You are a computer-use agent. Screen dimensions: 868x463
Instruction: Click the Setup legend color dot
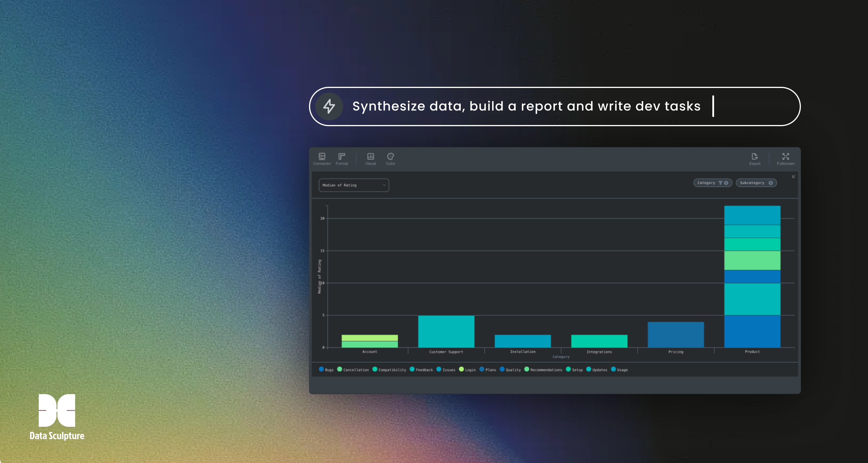[568, 369]
